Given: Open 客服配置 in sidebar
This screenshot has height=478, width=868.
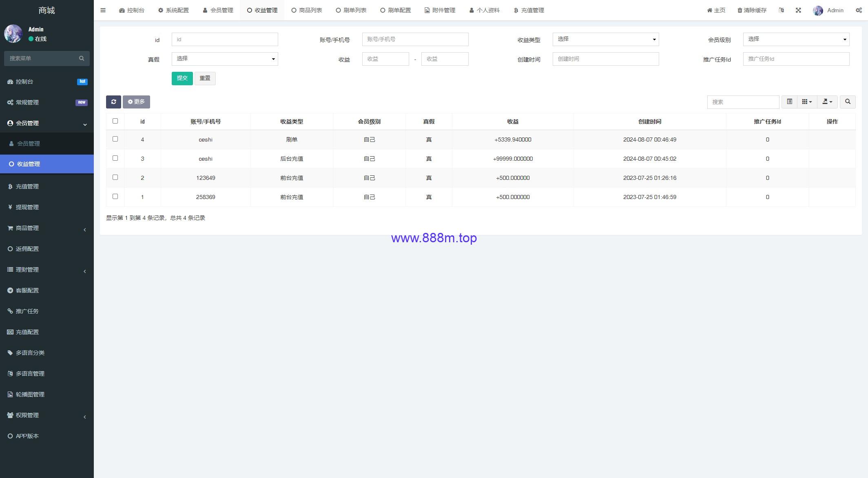Looking at the screenshot, I should (x=47, y=290).
